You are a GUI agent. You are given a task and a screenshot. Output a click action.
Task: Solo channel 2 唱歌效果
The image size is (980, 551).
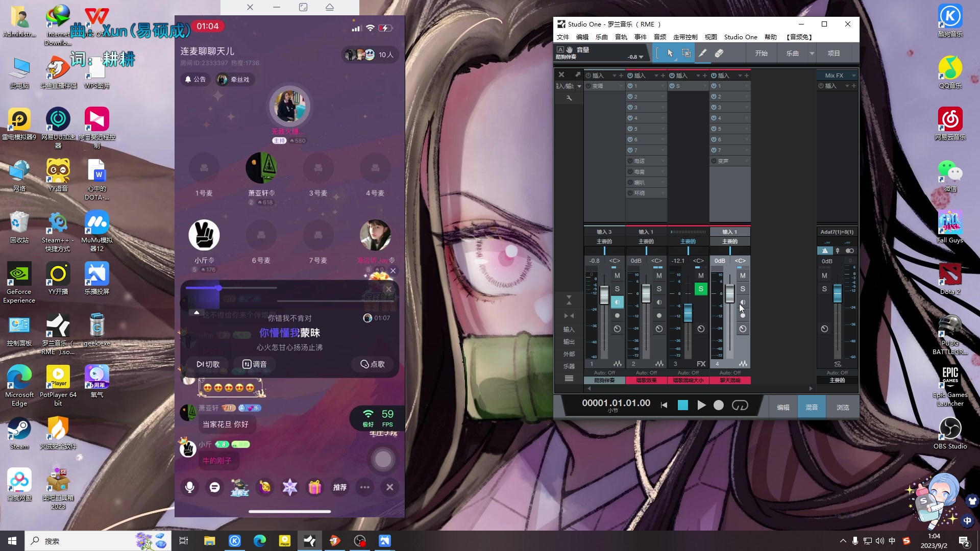[x=659, y=289]
